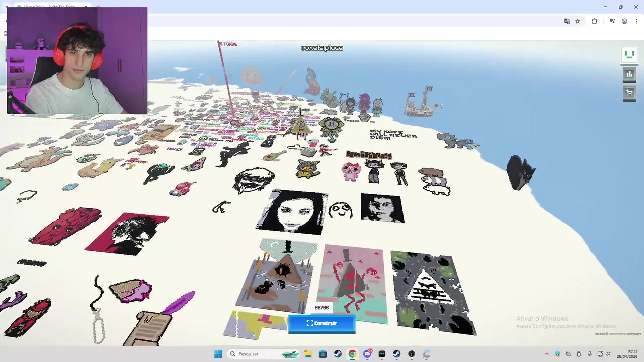Click the Chrome translate page icon
The height and width of the screenshot is (362, 644).
coord(567,21)
